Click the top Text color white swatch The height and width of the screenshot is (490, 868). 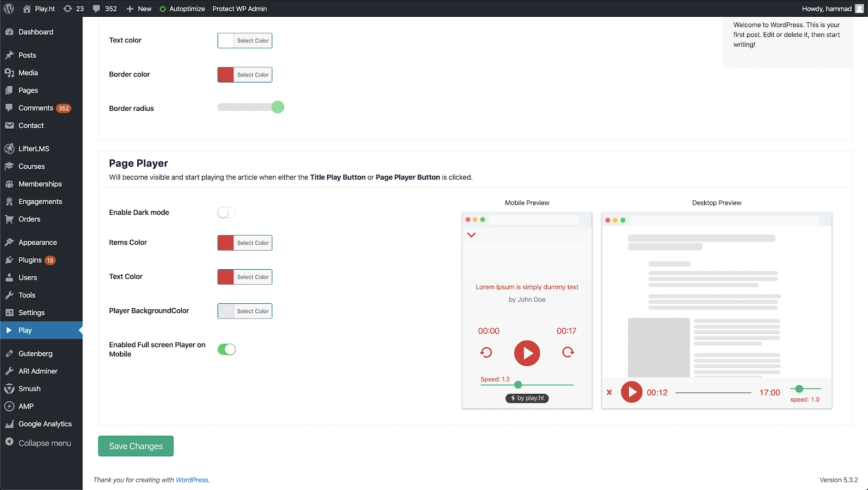pos(226,41)
